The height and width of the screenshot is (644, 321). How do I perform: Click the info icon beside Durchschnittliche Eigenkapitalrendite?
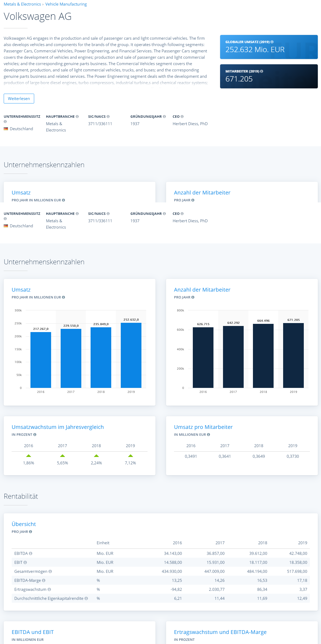86,598
